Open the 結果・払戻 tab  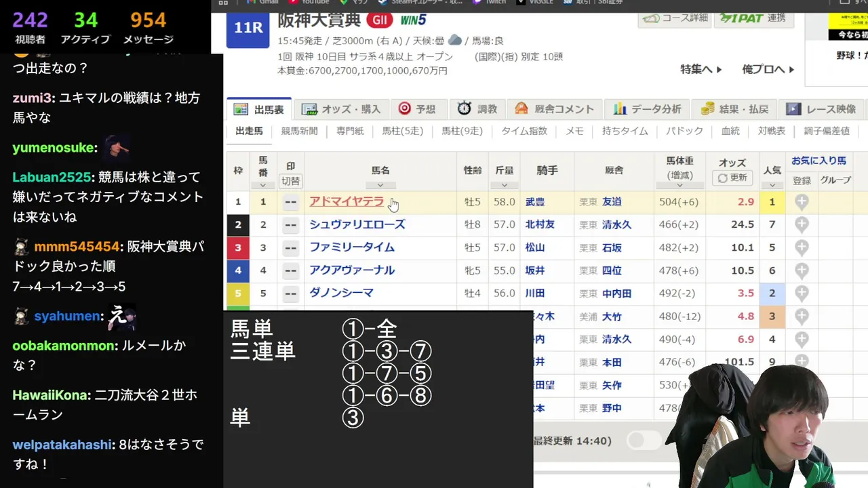tap(734, 109)
